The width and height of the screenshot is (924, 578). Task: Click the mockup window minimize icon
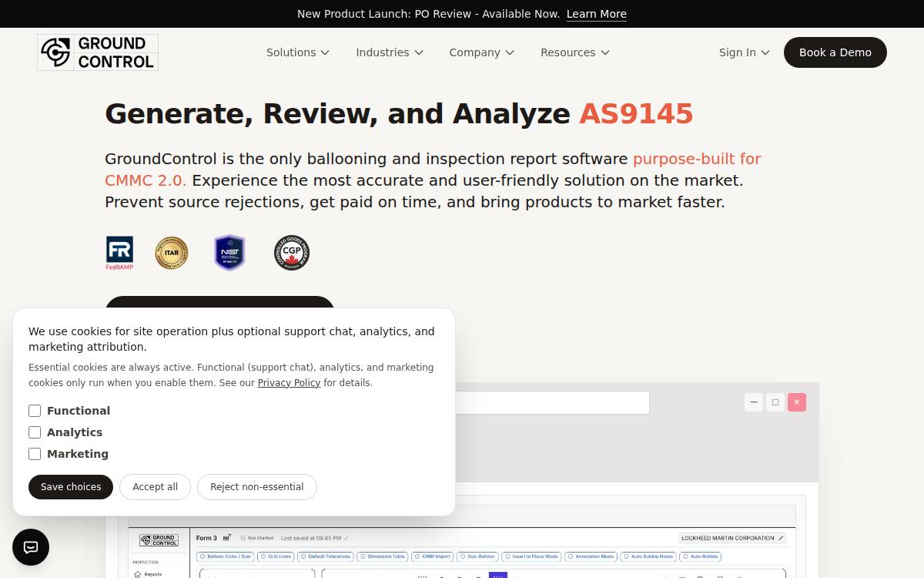pyautogui.click(x=754, y=402)
